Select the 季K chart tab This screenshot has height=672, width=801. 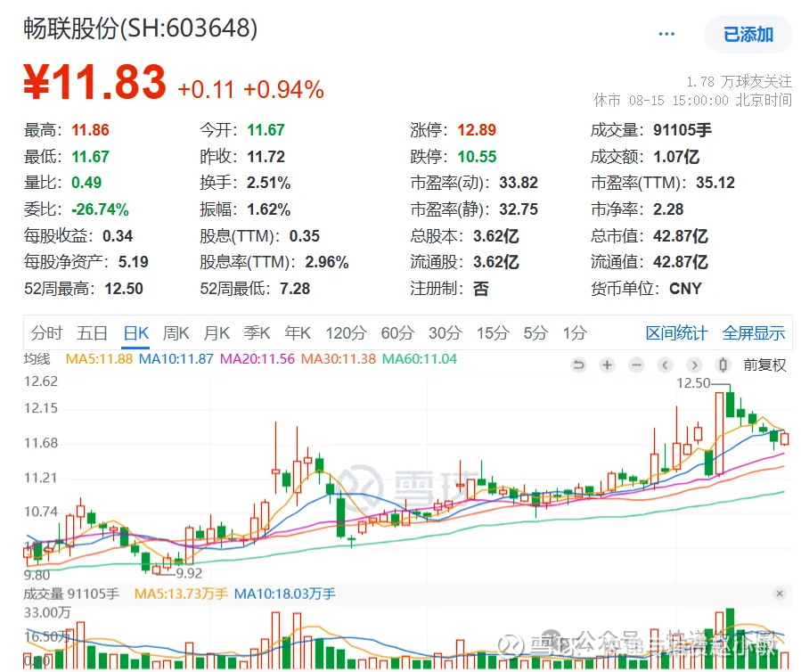(257, 333)
